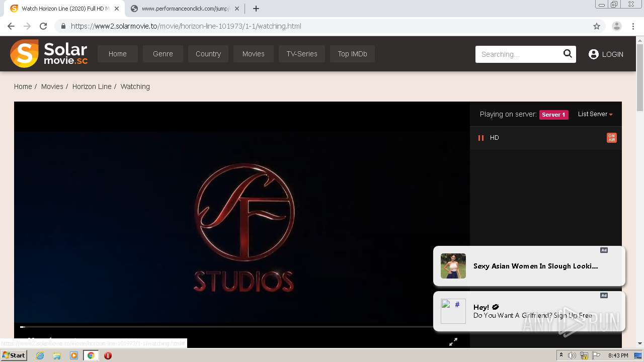This screenshot has height=362, width=644.
Task: Bookmark this page with the star icon
Action: [597, 26]
